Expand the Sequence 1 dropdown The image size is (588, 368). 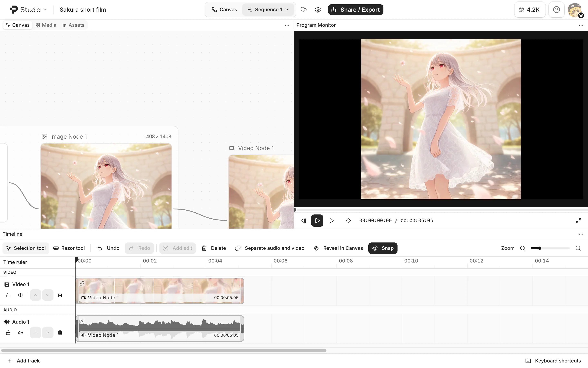pyautogui.click(x=268, y=9)
